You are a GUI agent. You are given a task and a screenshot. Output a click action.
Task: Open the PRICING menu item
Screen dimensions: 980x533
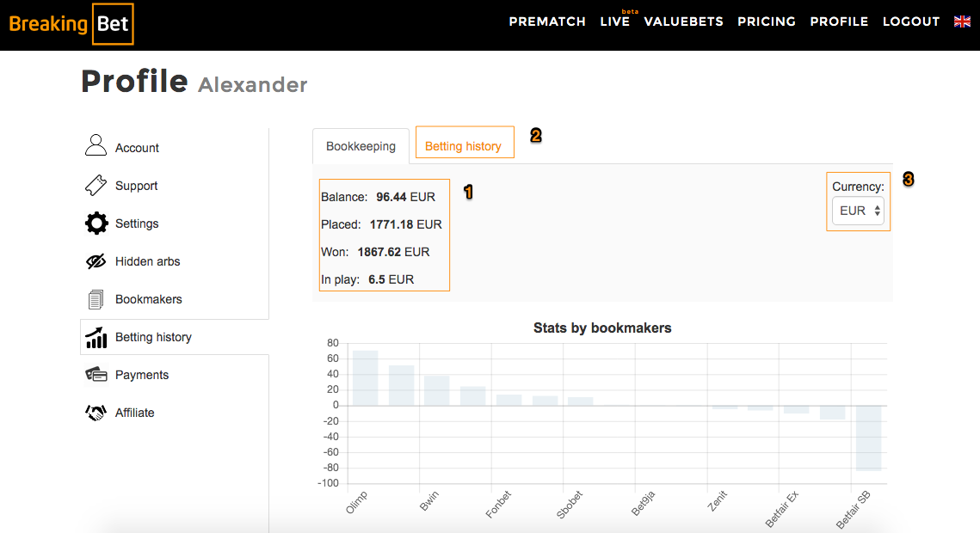767,21
